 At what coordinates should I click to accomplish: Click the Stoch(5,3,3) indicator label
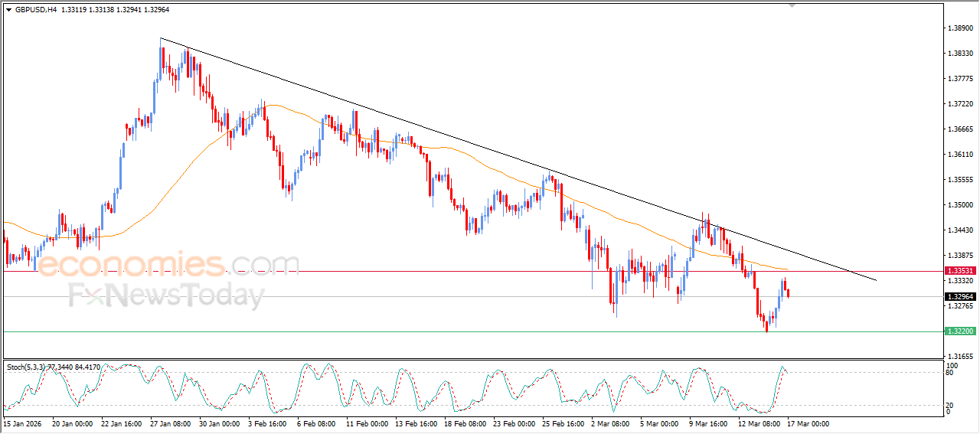click(26, 367)
